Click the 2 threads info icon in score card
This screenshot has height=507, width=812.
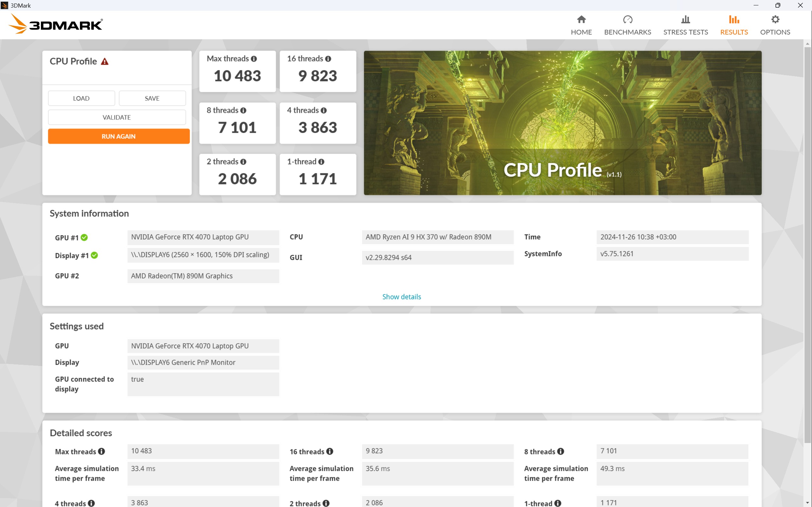click(243, 162)
